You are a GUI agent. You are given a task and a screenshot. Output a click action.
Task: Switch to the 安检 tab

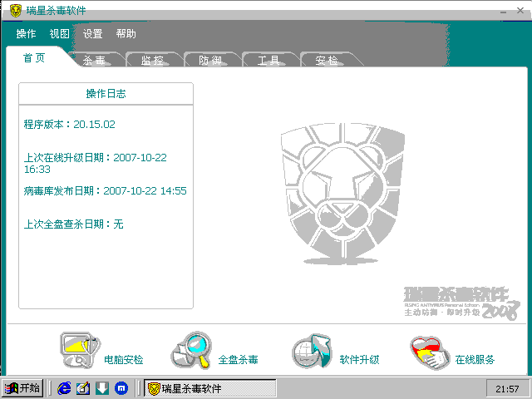[327, 61]
